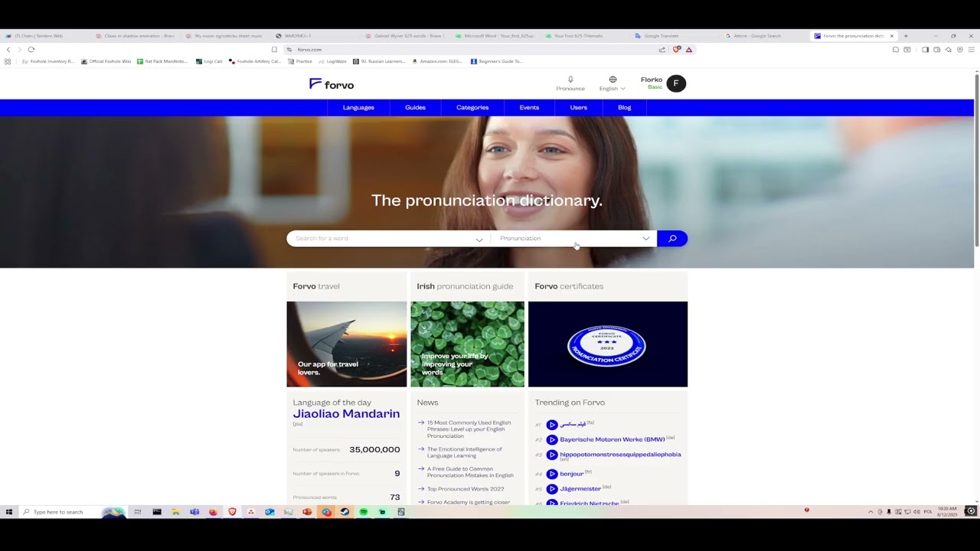Play the bonjour pronunciation
Image resolution: width=980 pixels, height=551 pixels.
point(551,474)
